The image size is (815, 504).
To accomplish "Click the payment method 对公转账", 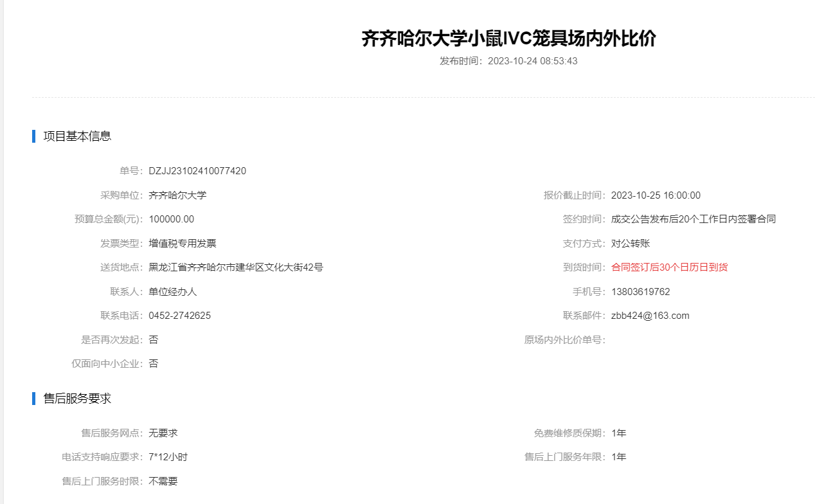I will click(631, 244).
